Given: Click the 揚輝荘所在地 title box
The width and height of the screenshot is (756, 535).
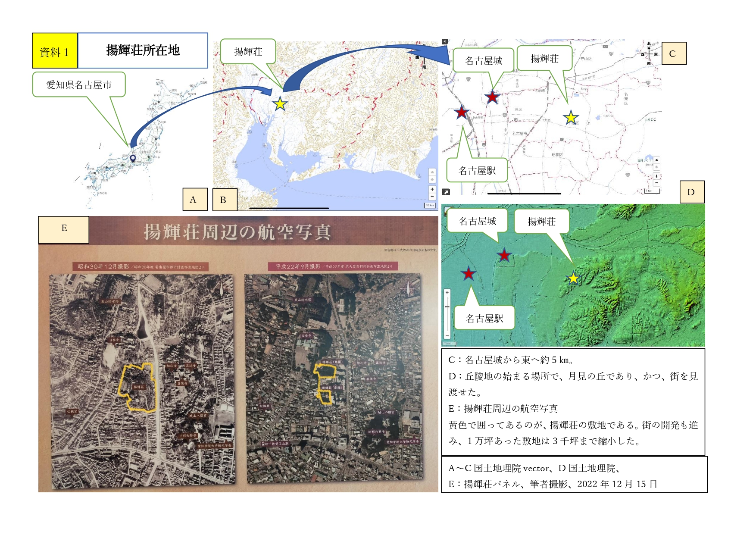Looking at the screenshot, I should click(143, 50).
